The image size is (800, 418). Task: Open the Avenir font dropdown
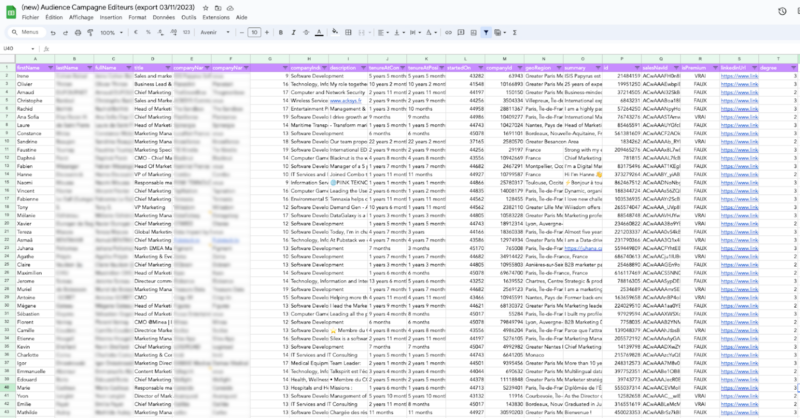click(215, 33)
